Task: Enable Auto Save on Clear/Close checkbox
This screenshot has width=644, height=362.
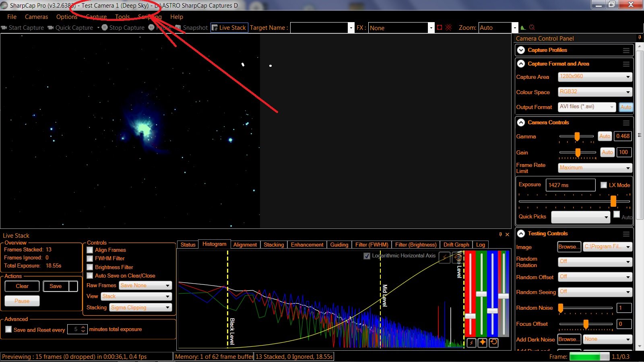Action: pos(90,276)
